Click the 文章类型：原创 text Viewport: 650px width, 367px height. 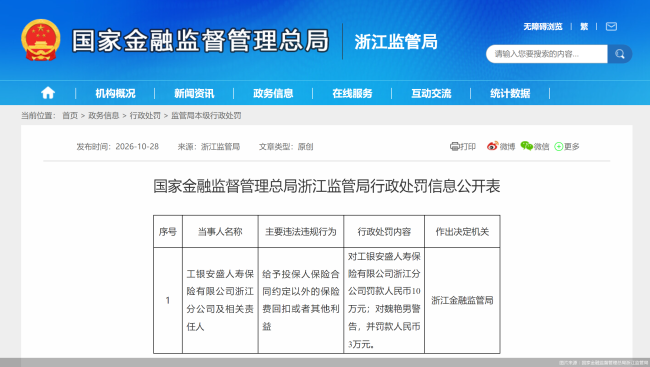[286, 146]
